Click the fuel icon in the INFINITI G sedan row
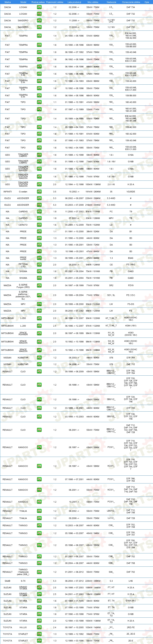The height and width of the screenshot is (644, 153). (39, 191)
